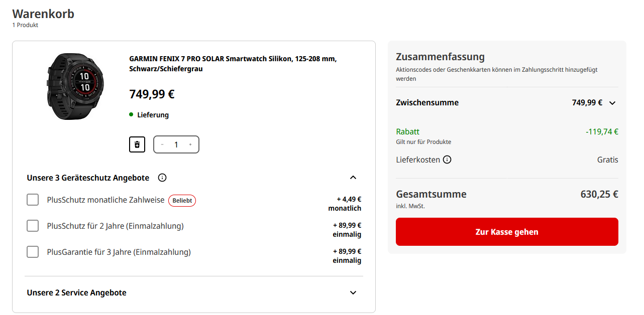
Task: Click the Garmin smartwatch product image
Action: 76,86
